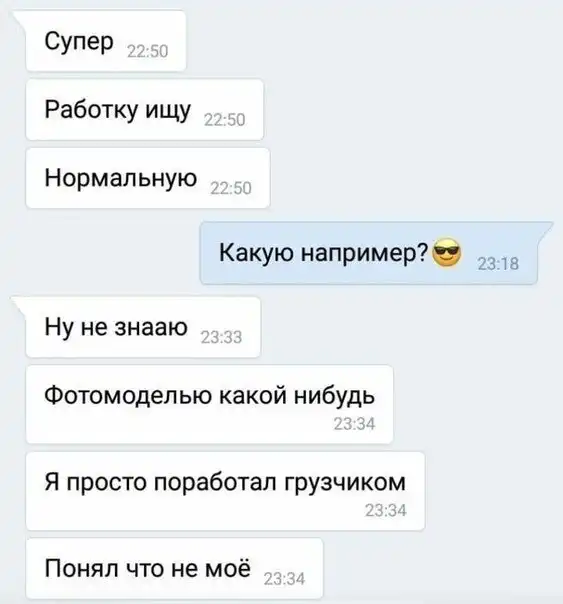563x604 pixels.
Task: Click the word 'грузчиком' in message
Action: click(345, 483)
